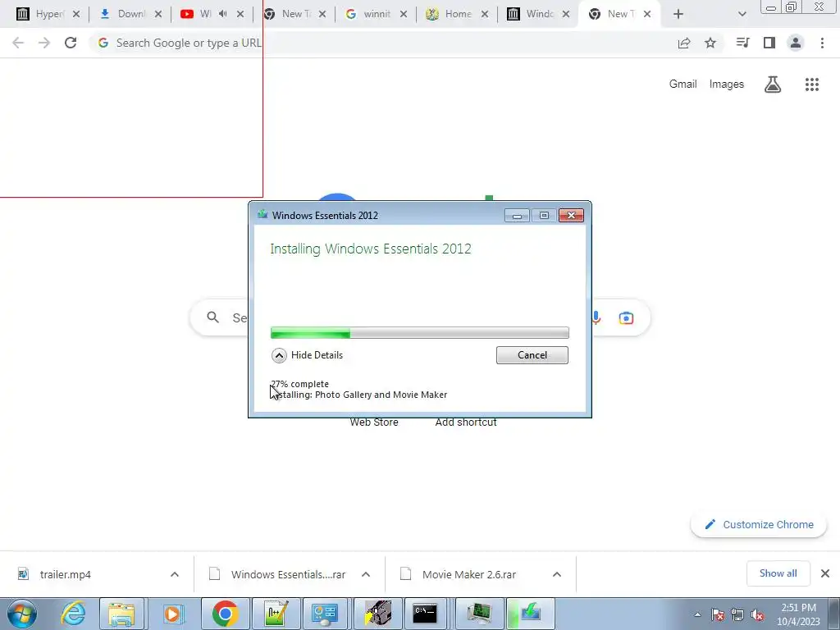Viewport: 840px width, 630px height.
Task: Cancel the Windows Essentials installation
Action: [x=532, y=355]
